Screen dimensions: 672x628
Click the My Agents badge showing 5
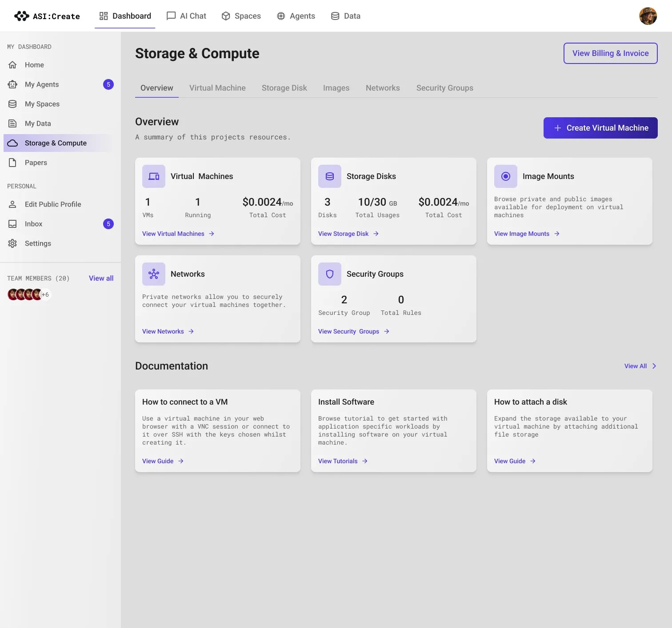108,84
